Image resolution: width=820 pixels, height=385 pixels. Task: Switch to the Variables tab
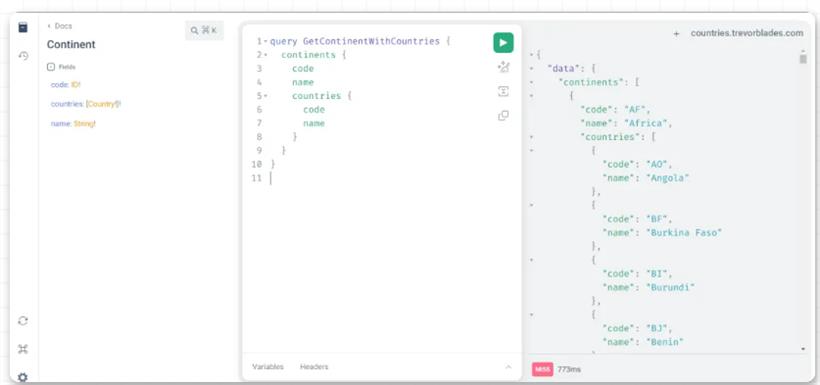[268, 367]
